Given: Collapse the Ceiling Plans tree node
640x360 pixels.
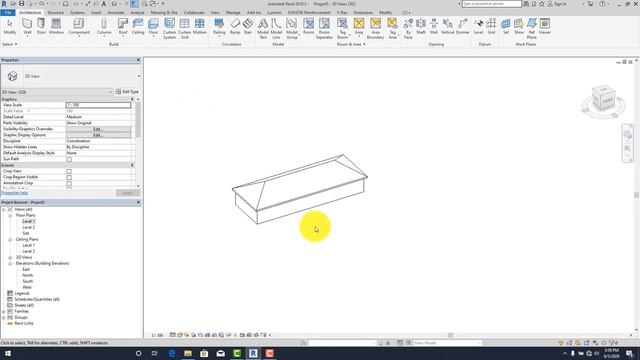Looking at the screenshot, I should (x=10, y=240).
